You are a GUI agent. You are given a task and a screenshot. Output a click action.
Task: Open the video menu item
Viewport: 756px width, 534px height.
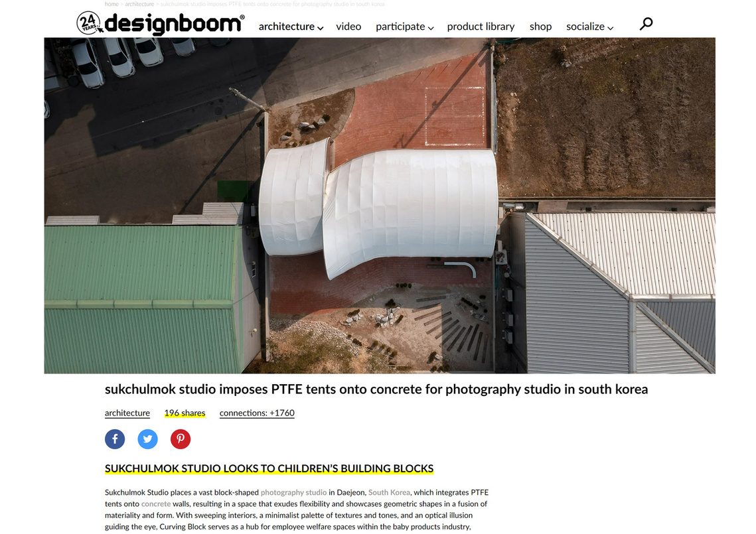point(348,27)
